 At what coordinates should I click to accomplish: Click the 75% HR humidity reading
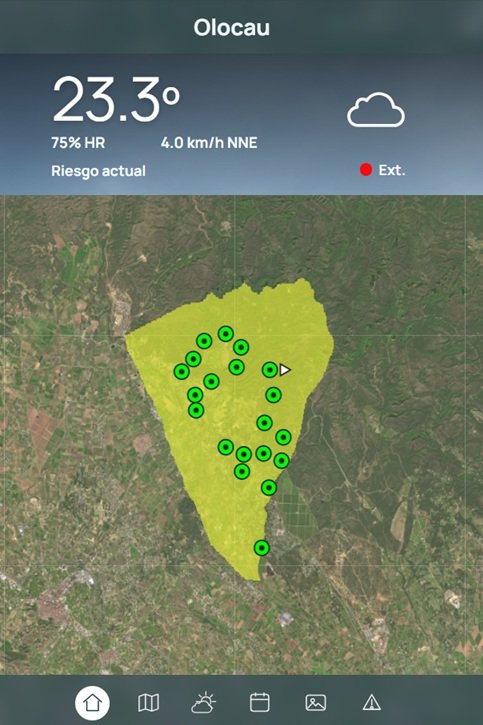point(78,143)
